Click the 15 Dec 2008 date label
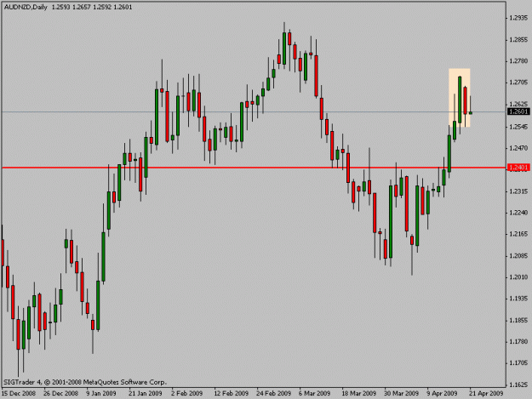 (x=19, y=393)
